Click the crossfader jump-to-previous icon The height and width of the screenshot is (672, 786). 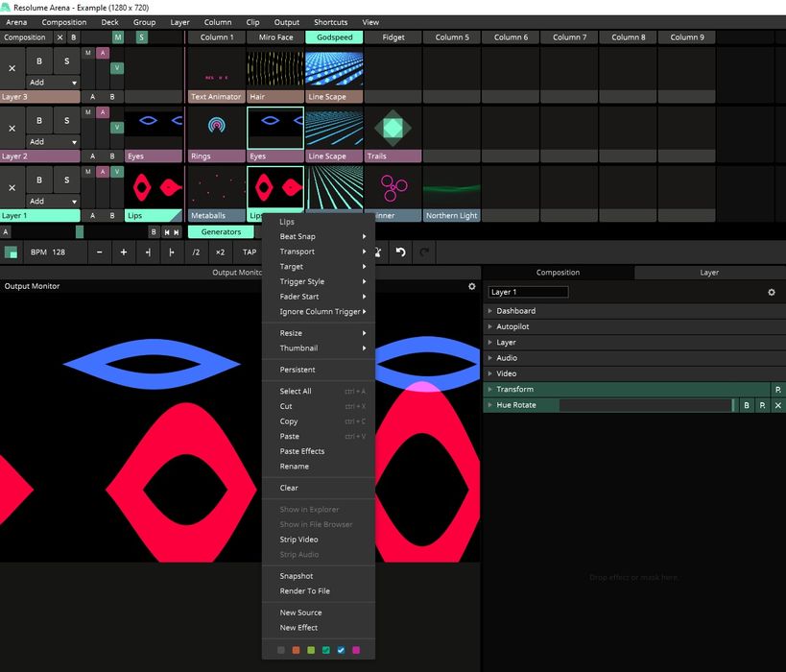pos(166,231)
